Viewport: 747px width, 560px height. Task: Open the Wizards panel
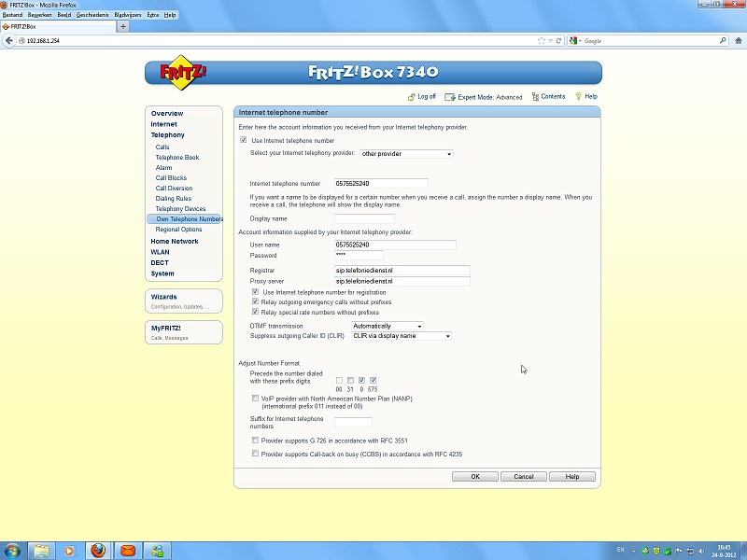coord(183,301)
